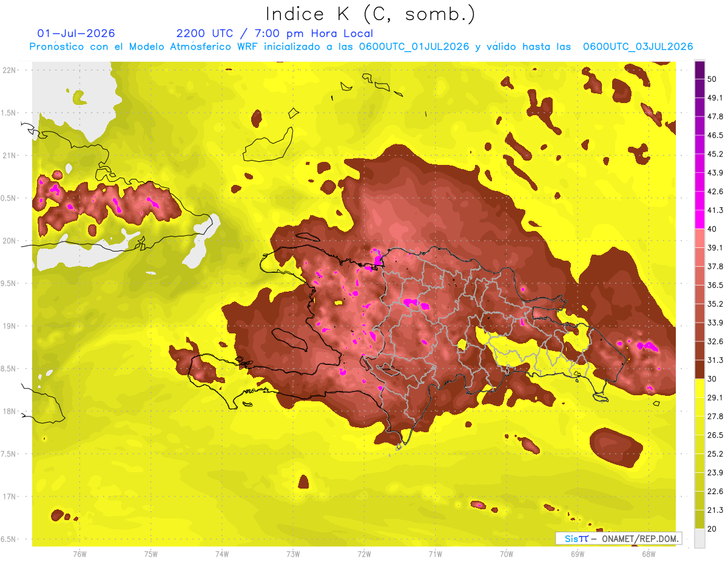
Task: Click the 18N latitude label
Action: pyautogui.click(x=9, y=411)
